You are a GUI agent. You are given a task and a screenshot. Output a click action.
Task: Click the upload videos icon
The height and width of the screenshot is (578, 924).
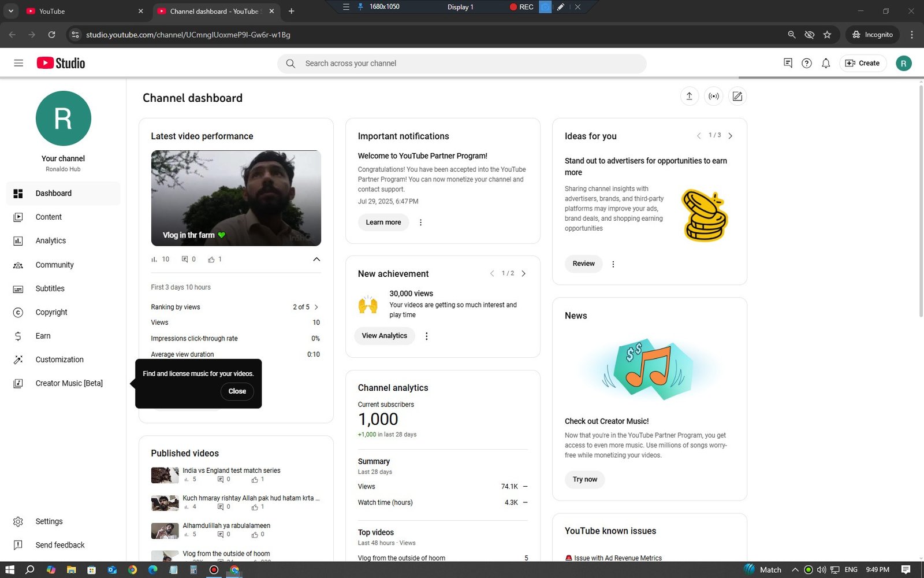tap(689, 96)
